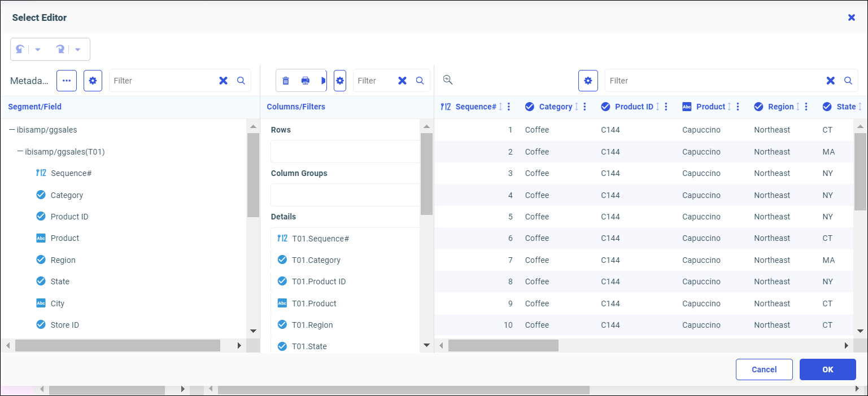868x396 pixels.
Task: Open the data preview panel gear settings
Action: click(x=587, y=81)
